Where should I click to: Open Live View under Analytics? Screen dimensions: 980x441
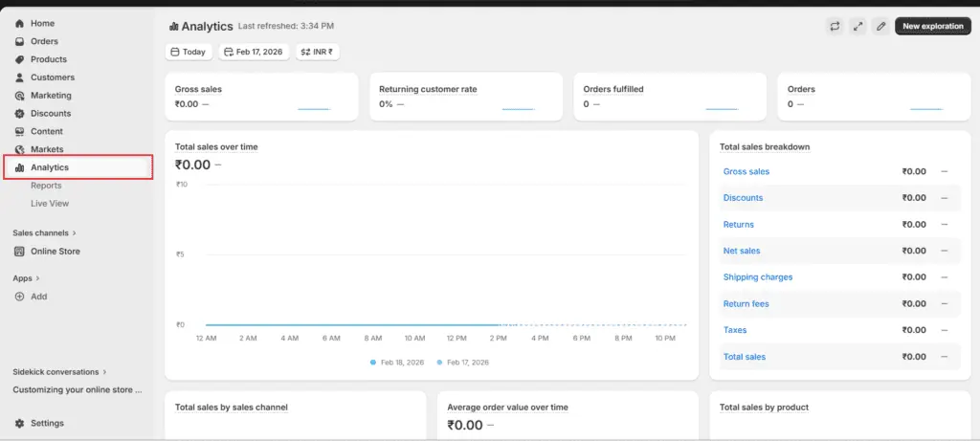point(50,204)
